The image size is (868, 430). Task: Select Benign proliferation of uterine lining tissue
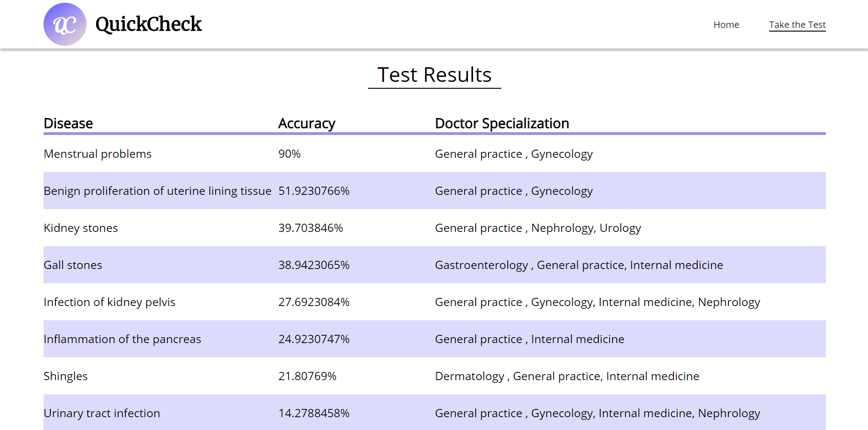pos(157,191)
